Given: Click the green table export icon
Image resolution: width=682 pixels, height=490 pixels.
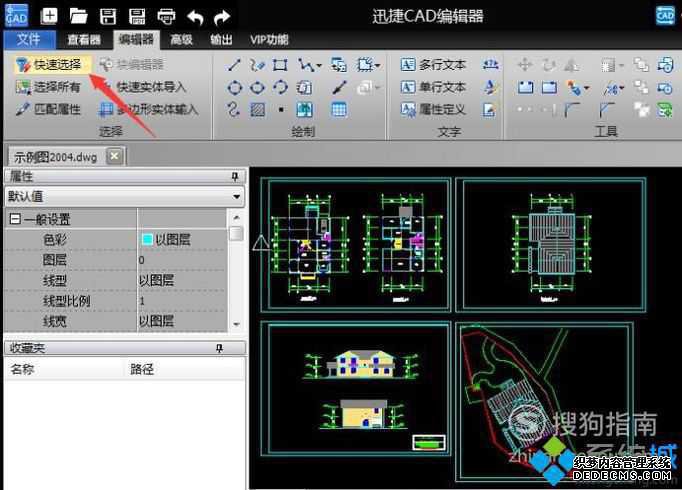Looking at the screenshot, I should [x=665, y=110].
